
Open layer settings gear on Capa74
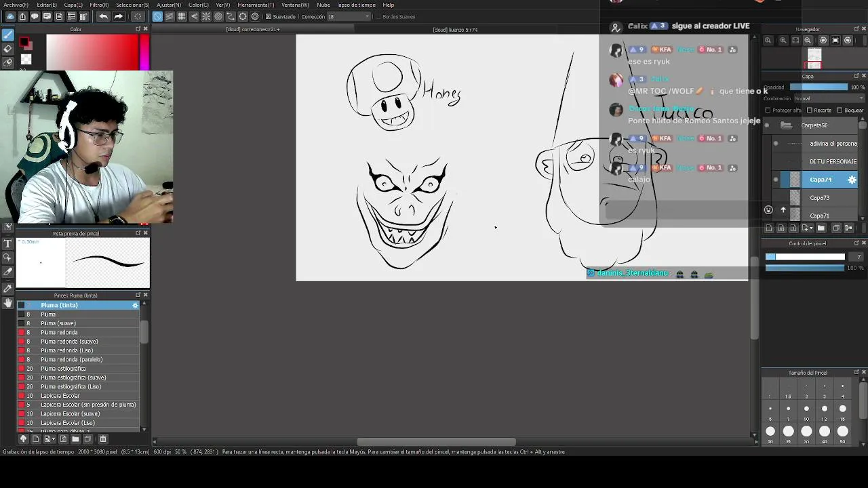[852, 180]
